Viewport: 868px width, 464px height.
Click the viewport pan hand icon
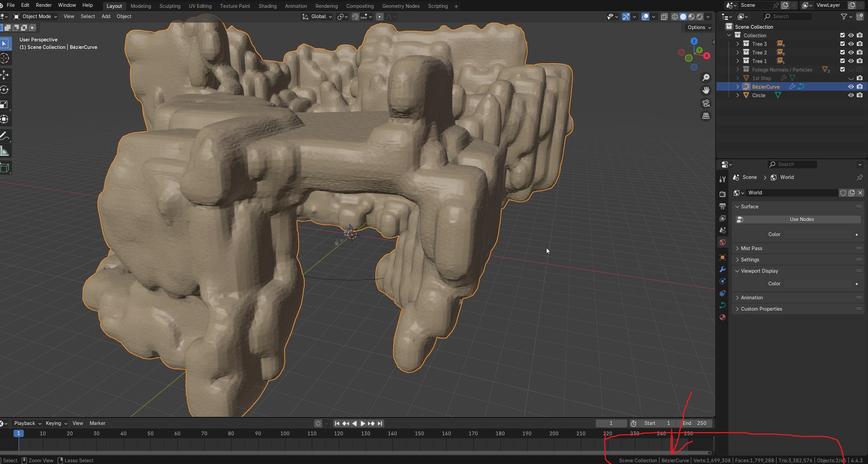[x=706, y=90]
